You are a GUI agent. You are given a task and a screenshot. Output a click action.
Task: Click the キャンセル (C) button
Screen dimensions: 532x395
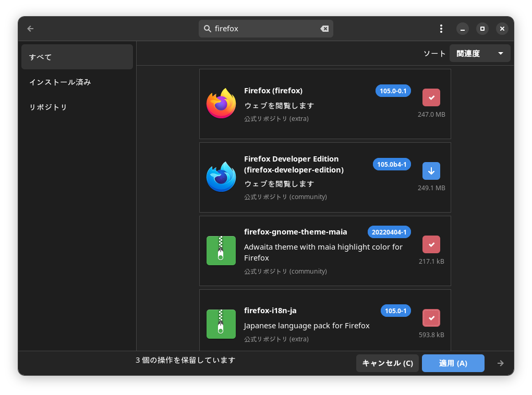(x=388, y=363)
